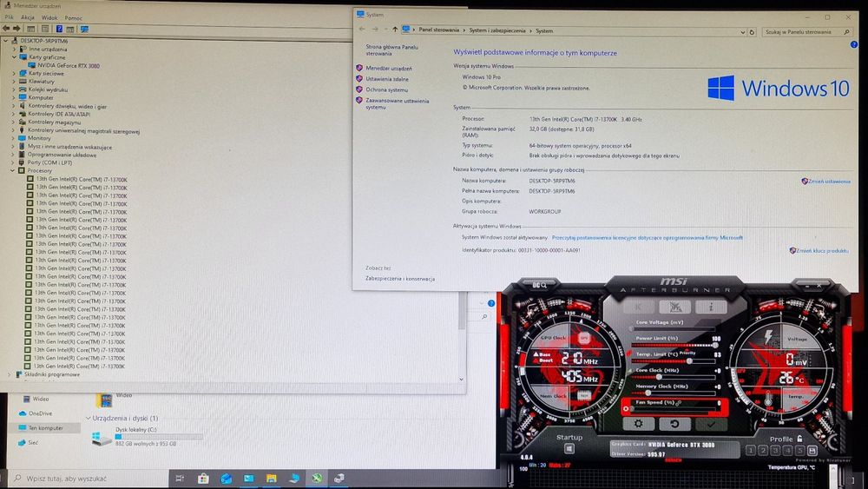Expand the 'Monitory' node
868x489 pixels.
(13, 138)
